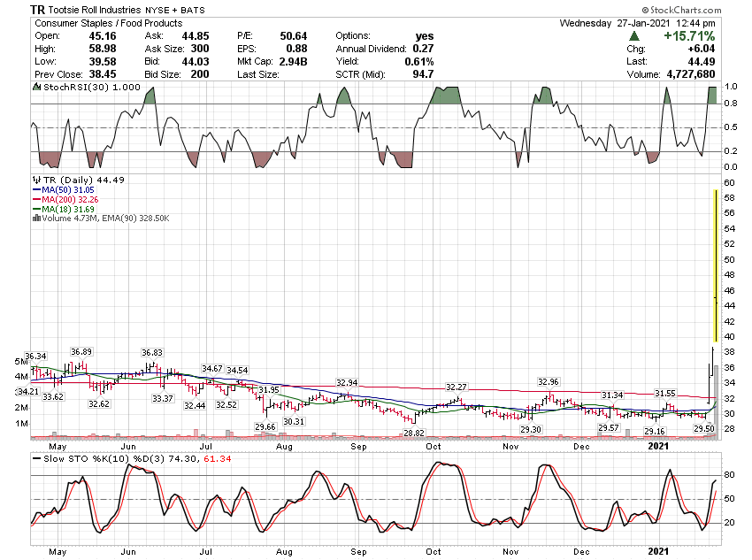Screen dimensions: 752x560
Task: Click the 30.31 price low label
Action: [x=294, y=421]
